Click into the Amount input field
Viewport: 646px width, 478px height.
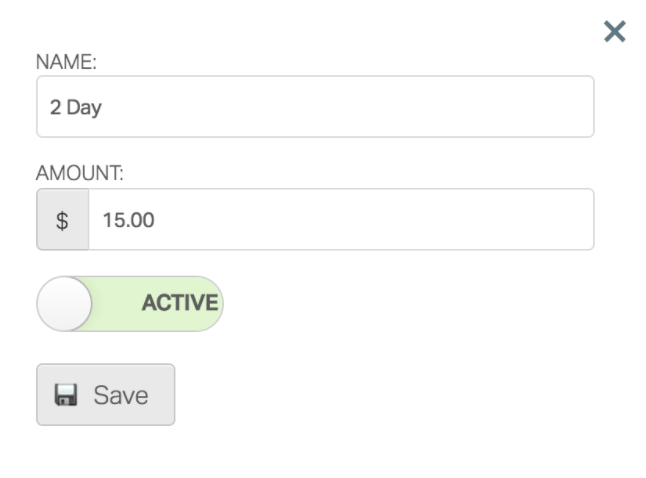point(340,220)
